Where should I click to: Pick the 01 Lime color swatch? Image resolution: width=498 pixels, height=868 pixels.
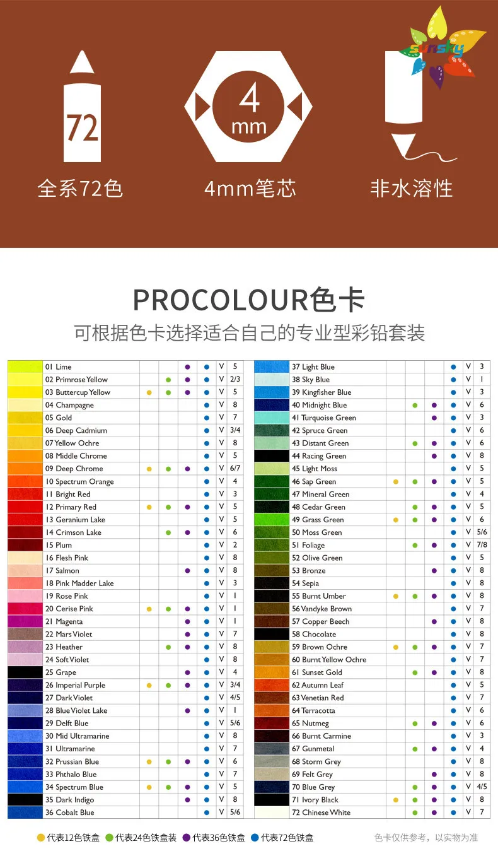(25, 367)
